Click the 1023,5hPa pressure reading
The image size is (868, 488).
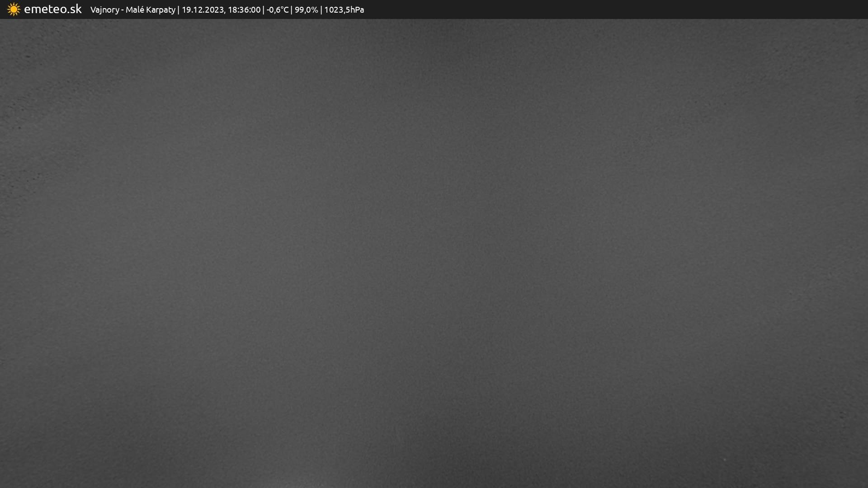(x=344, y=9)
